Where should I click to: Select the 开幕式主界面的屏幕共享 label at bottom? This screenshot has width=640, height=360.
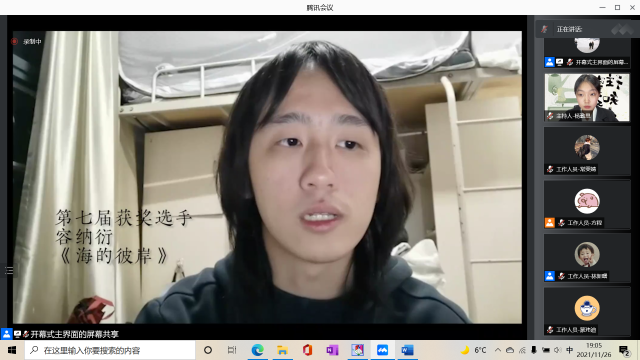pyautogui.click(x=74, y=334)
